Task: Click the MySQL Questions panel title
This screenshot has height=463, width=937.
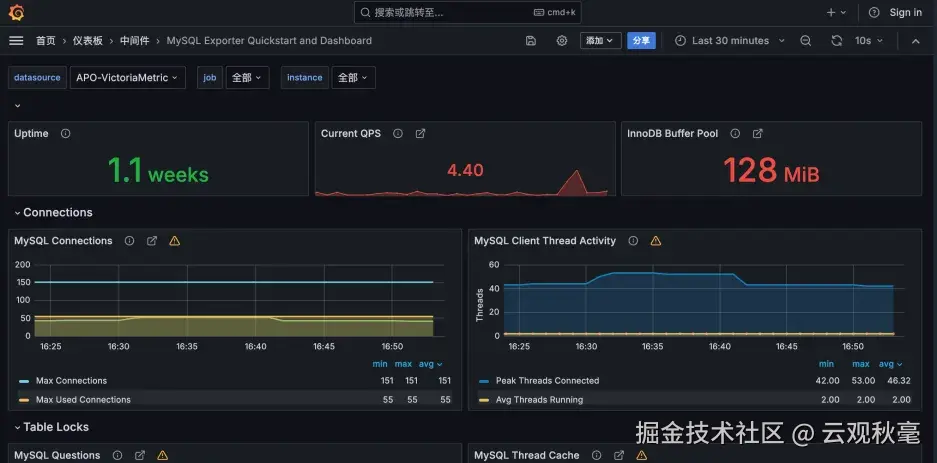Action: tap(57, 455)
